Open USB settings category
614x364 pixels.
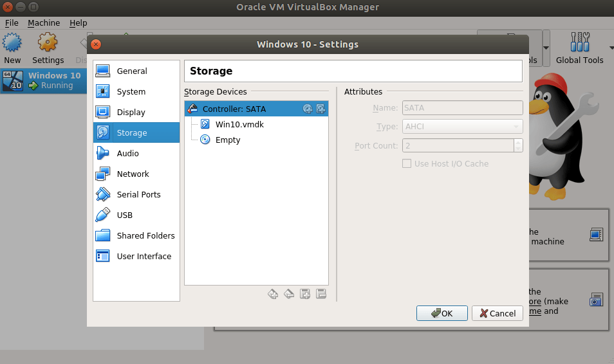pyautogui.click(x=136, y=215)
